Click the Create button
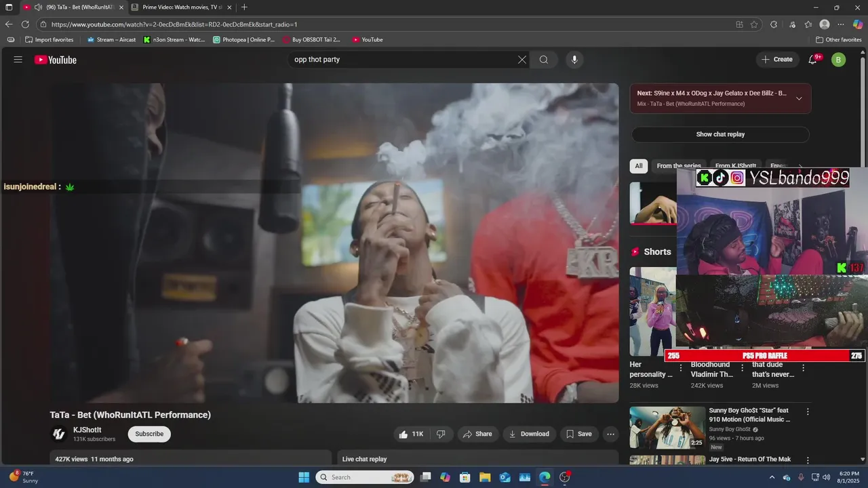 click(777, 60)
